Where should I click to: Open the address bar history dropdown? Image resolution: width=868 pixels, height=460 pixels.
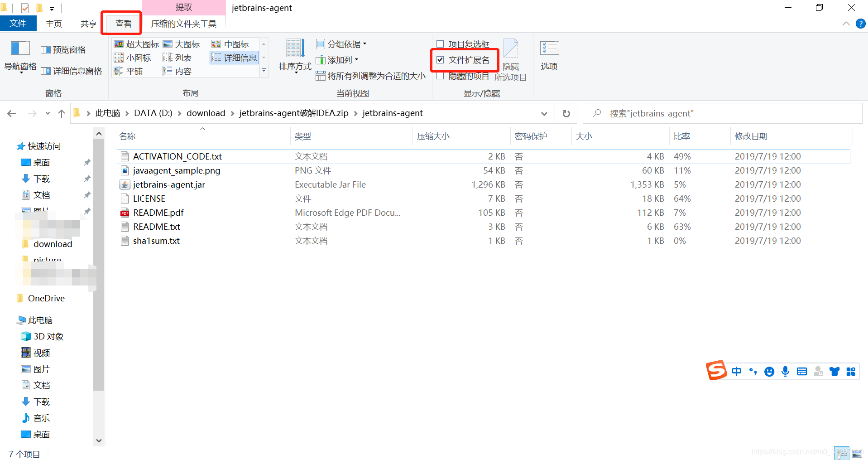click(x=544, y=113)
